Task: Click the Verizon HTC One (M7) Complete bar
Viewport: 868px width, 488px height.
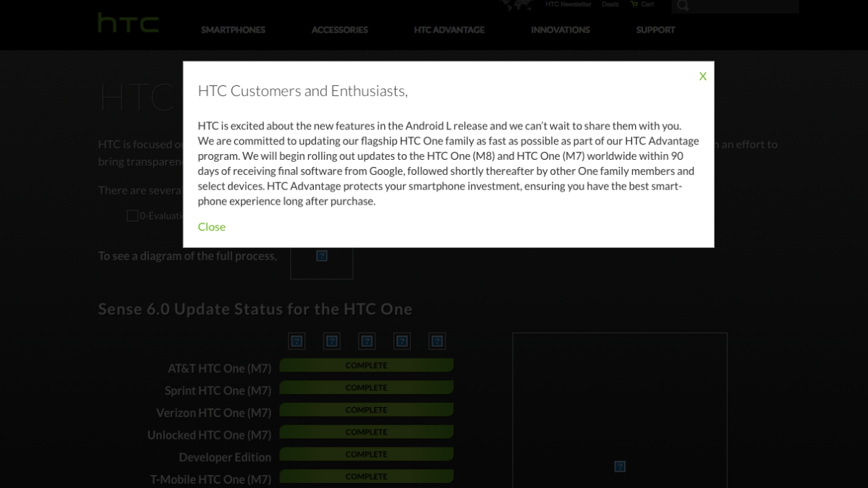Action: coord(366,410)
